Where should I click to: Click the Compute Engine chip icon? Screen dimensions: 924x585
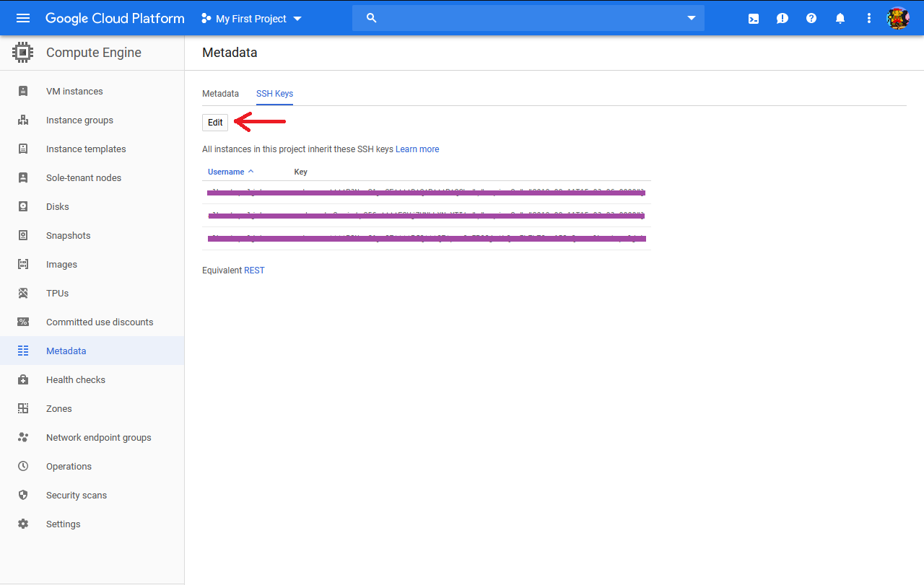(x=23, y=53)
